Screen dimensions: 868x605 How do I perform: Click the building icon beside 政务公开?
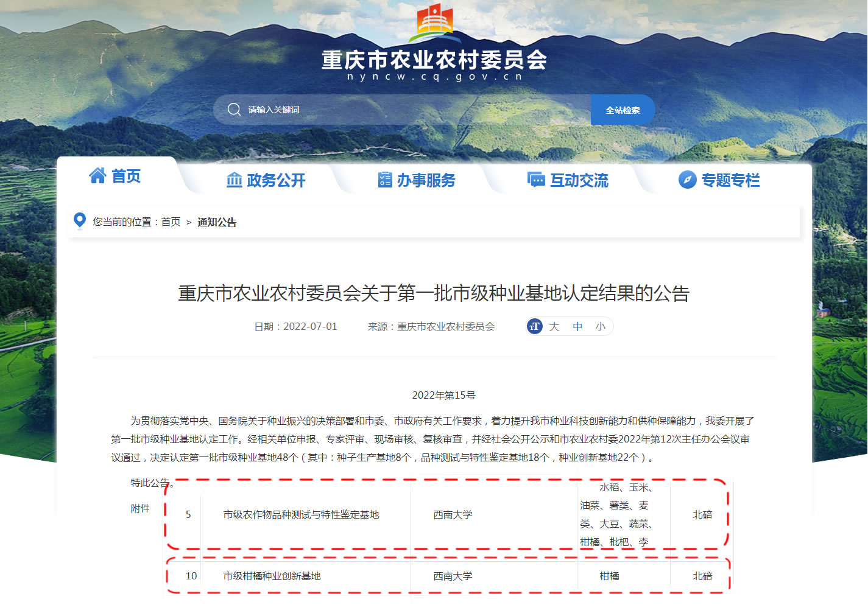[x=235, y=180]
